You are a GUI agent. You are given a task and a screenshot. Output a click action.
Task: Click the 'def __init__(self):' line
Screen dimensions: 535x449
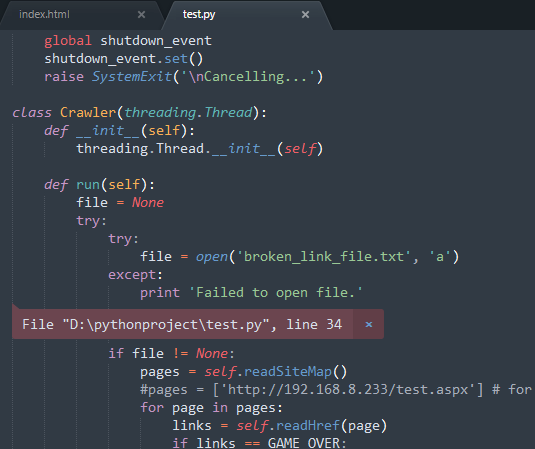tap(119, 131)
